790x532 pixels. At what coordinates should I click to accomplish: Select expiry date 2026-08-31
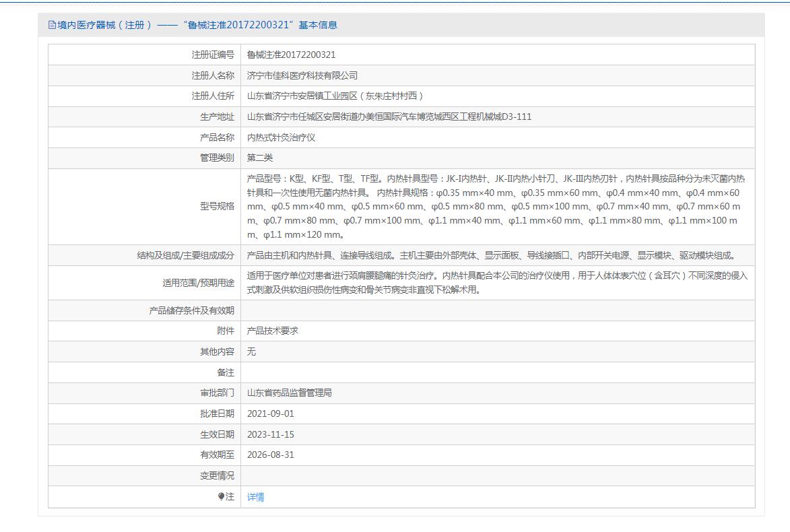point(271,455)
